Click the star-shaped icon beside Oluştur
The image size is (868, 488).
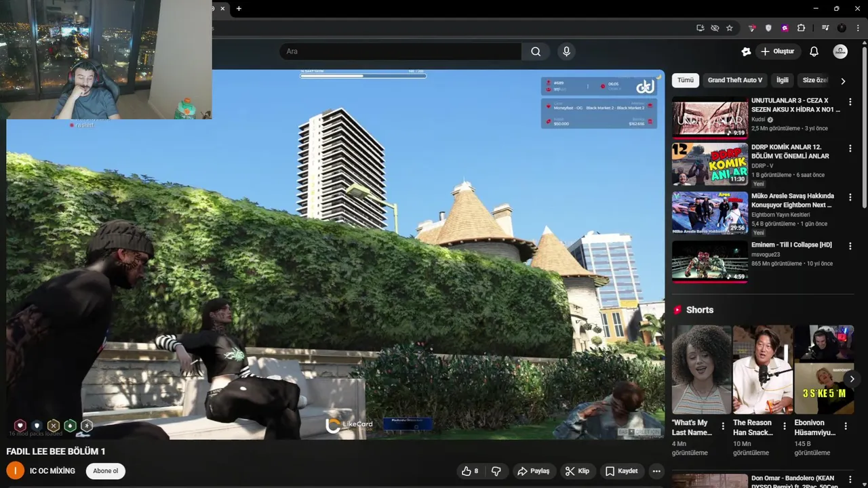(x=746, y=52)
